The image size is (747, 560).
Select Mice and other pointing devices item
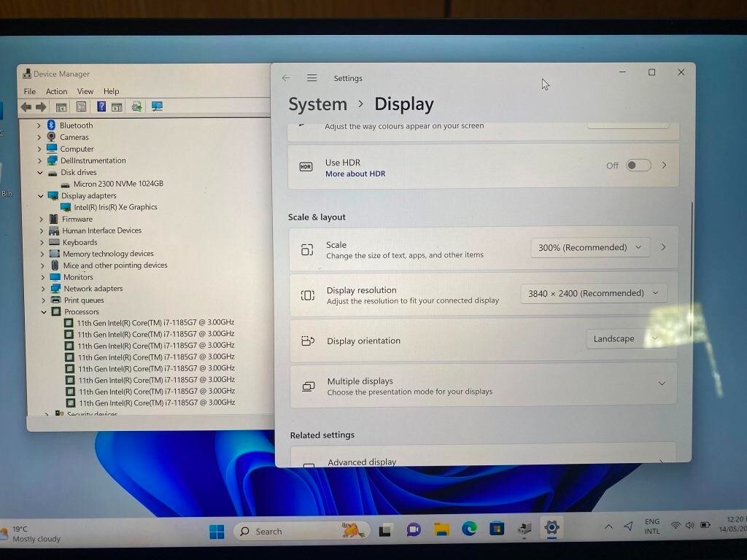(115, 265)
